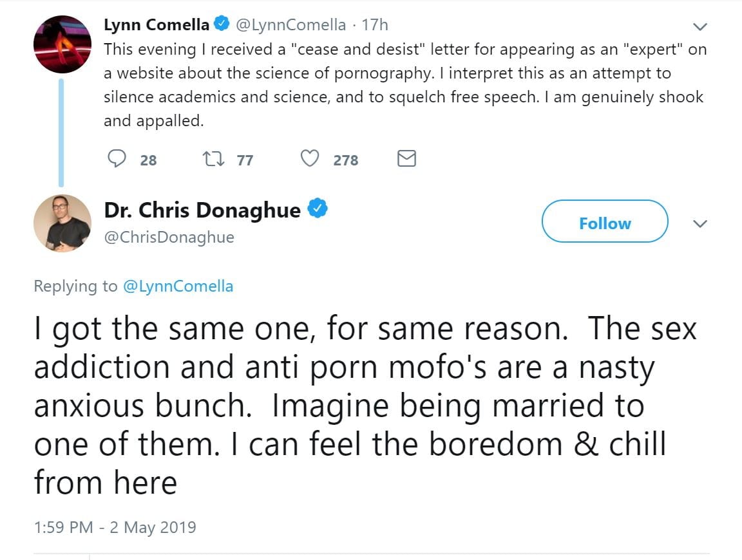The width and height of the screenshot is (742, 560).
Task: Click @LynnComella in the Replying to line
Action: [x=178, y=286]
